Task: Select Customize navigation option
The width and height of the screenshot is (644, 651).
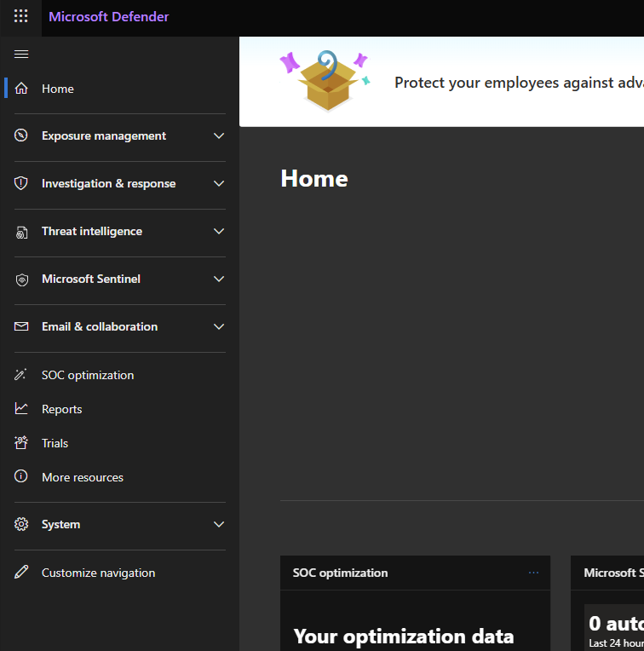Action: [x=98, y=573]
